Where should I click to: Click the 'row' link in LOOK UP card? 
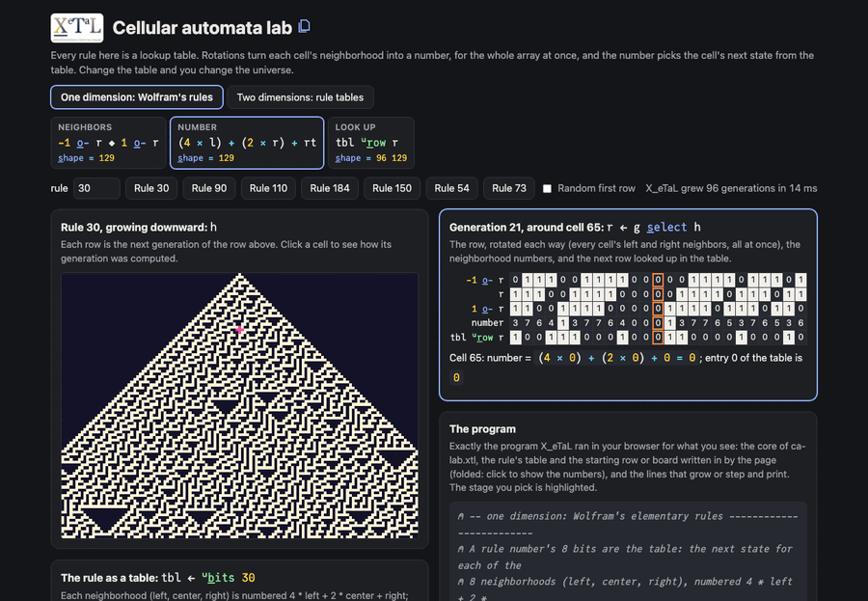(x=376, y=143)
